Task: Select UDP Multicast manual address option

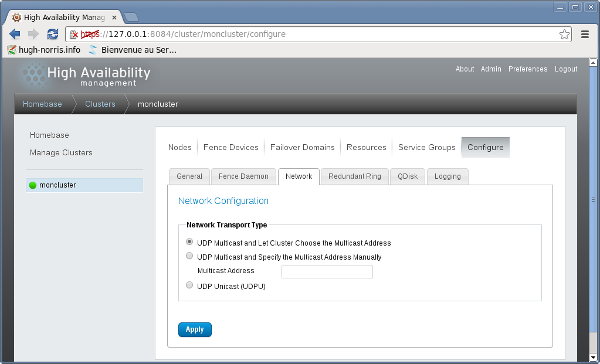Action: [189, 256]
